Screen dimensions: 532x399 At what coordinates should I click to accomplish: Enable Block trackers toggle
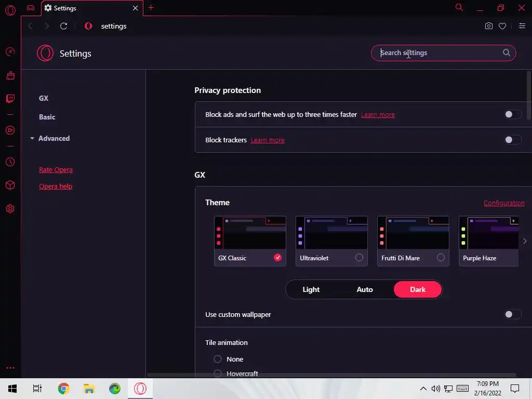[512, 140]
